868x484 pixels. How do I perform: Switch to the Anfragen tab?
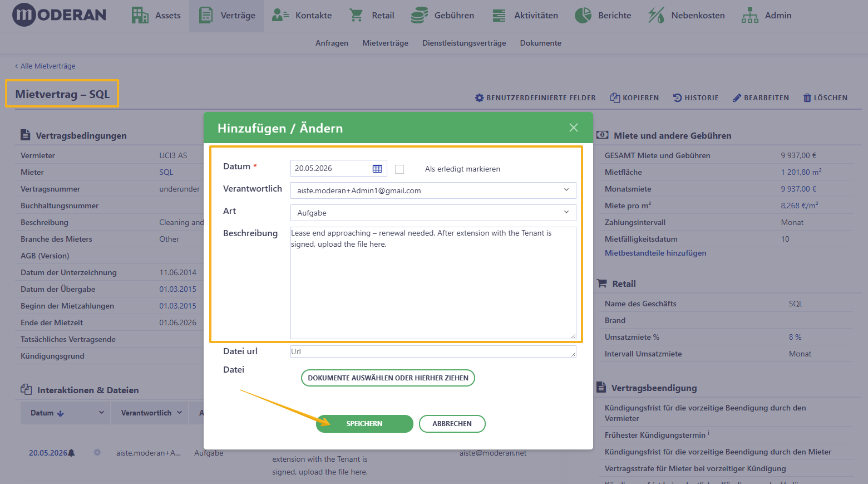coord(332,43)
